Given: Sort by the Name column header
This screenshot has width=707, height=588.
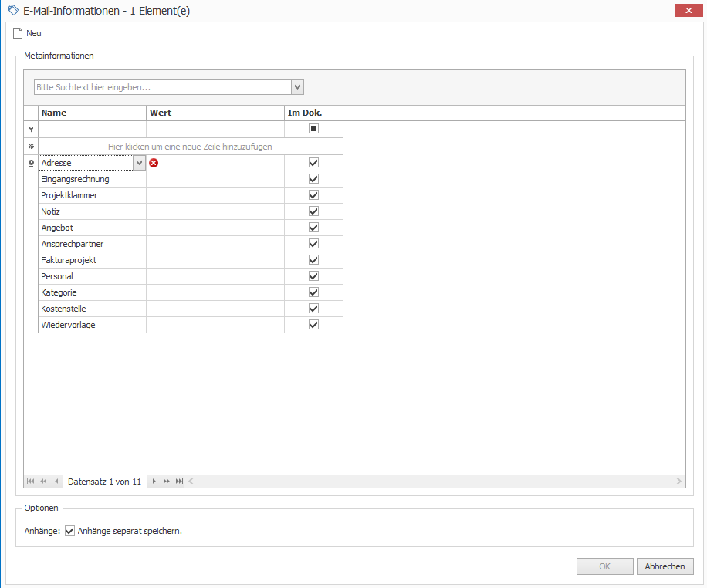Looking at the screenshot, I should pyautogui.click(x=92, y=113).
